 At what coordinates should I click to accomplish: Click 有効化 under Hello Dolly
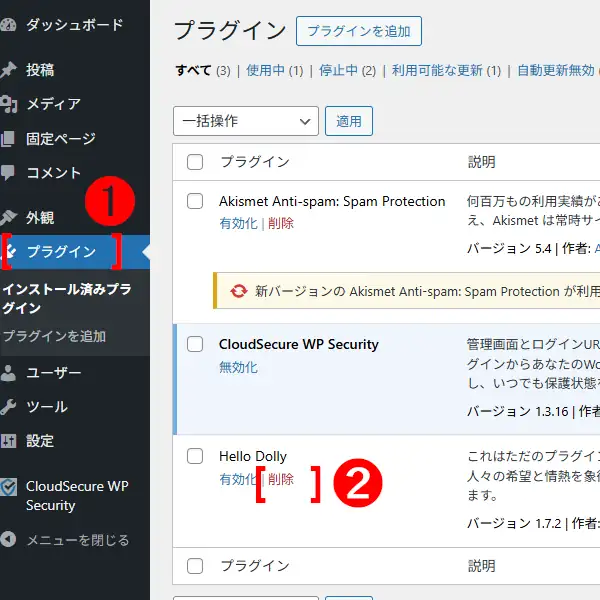(238, 479)
